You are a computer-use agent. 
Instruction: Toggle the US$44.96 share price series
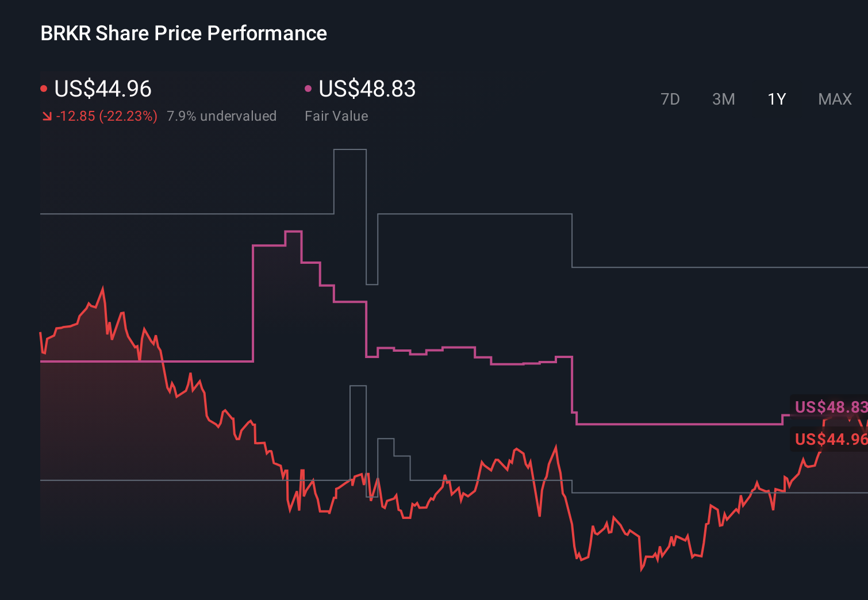(102, 89)
